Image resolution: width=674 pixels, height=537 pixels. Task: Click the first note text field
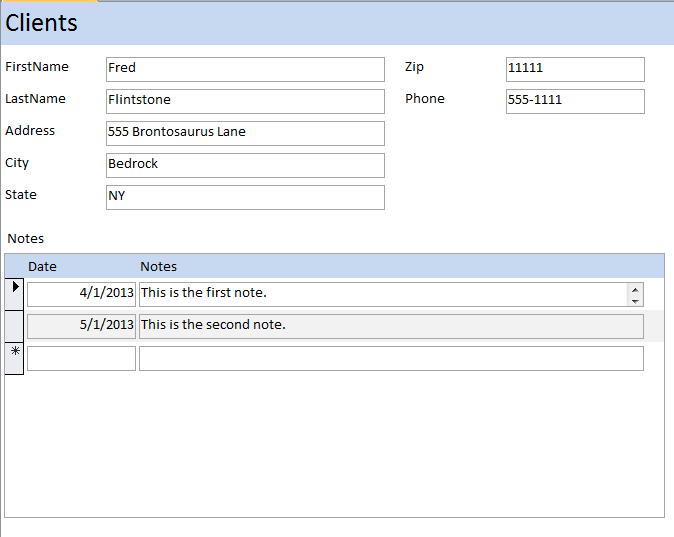pos(381,294)
